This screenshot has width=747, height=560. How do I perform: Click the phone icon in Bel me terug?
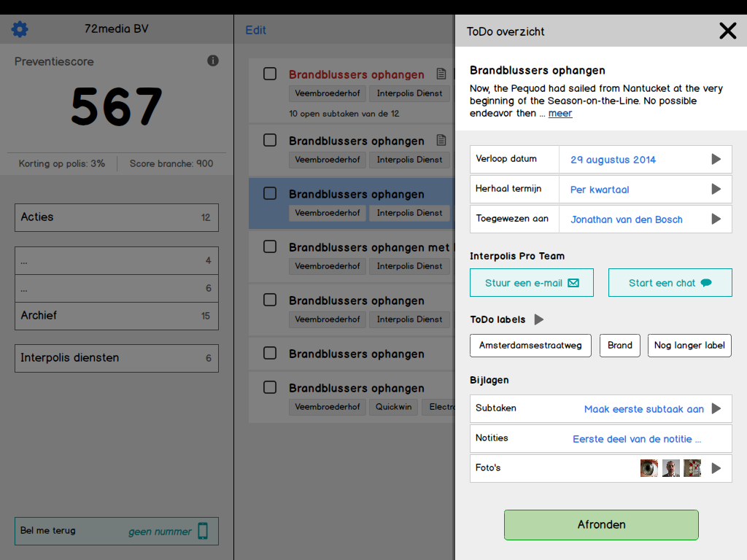203,531
